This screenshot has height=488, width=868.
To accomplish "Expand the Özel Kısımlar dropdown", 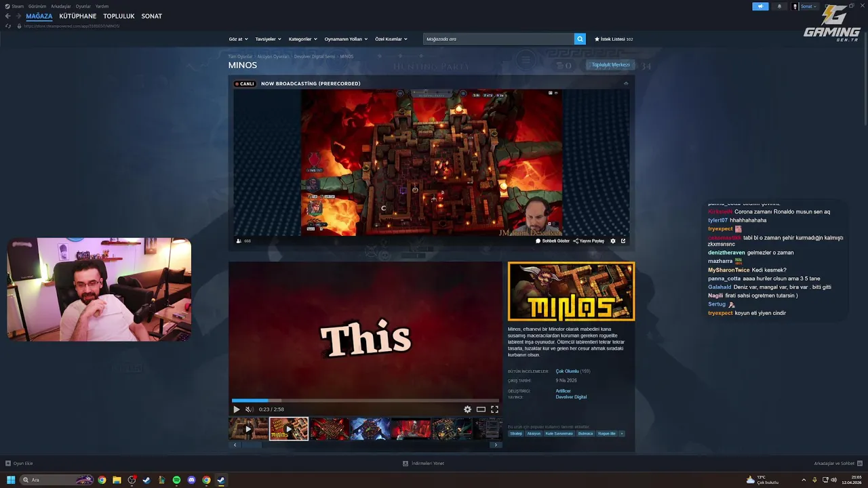I will [x=391, y=39].
